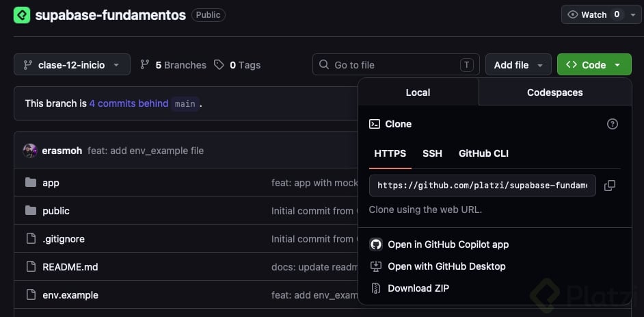Focus the Go to file search field
Viewport: 644px width, 317px height.
[396, 64]
